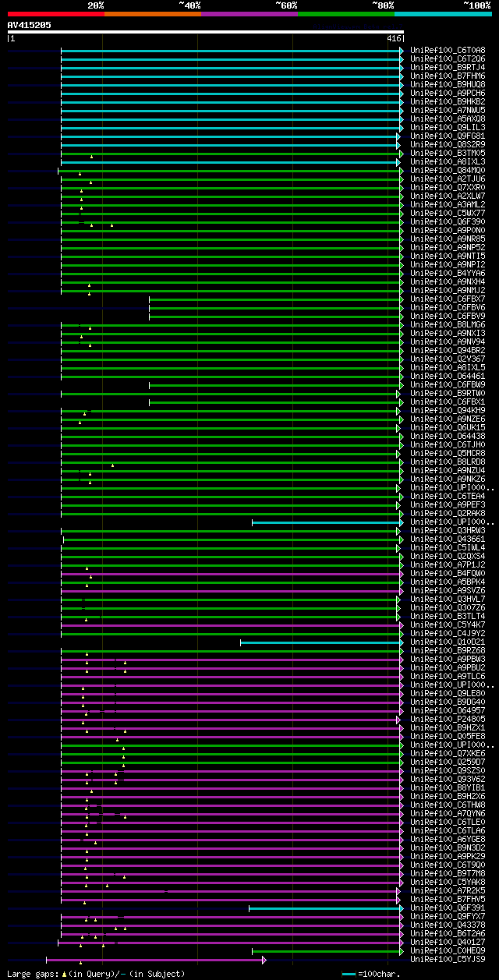Select hit label UniRef100_Q9SZS0
Viewport: 499px width, 980px height.
448,771
